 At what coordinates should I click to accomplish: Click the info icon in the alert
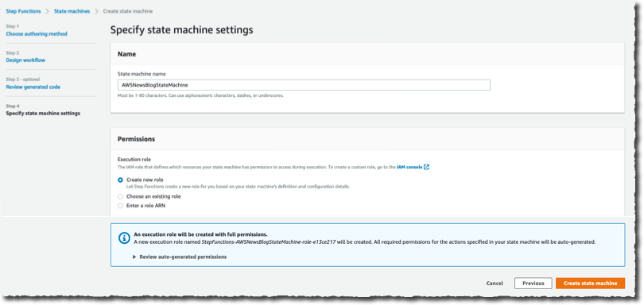tap(124, 238)
